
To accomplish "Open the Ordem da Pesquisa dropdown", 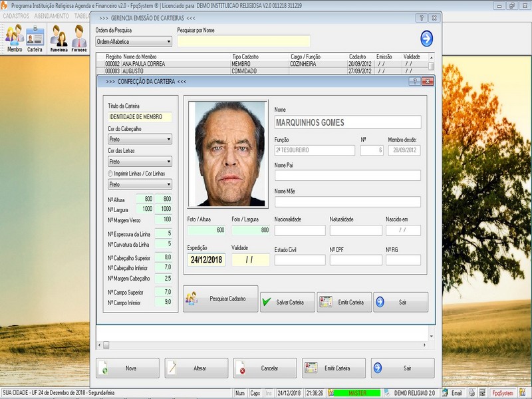I will point(134,42).
